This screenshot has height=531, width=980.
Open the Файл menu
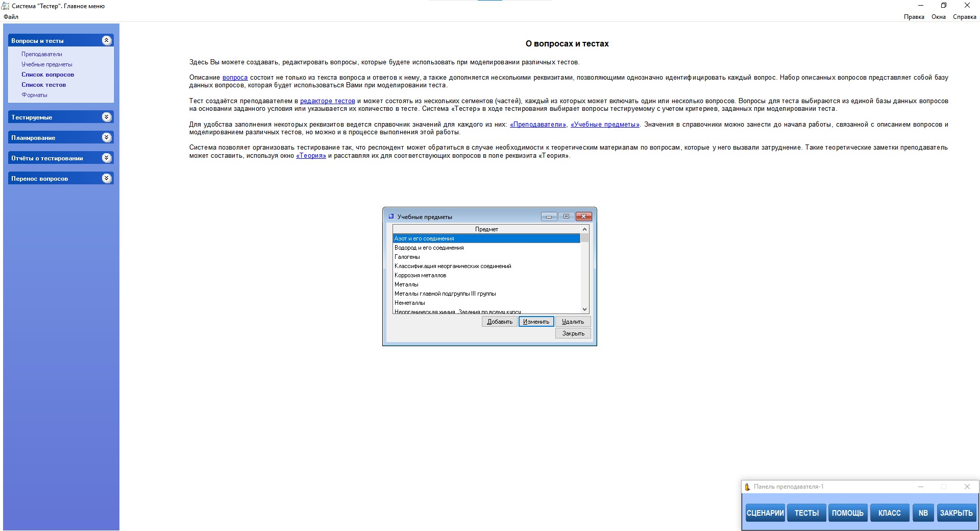(x=11, y=17)
